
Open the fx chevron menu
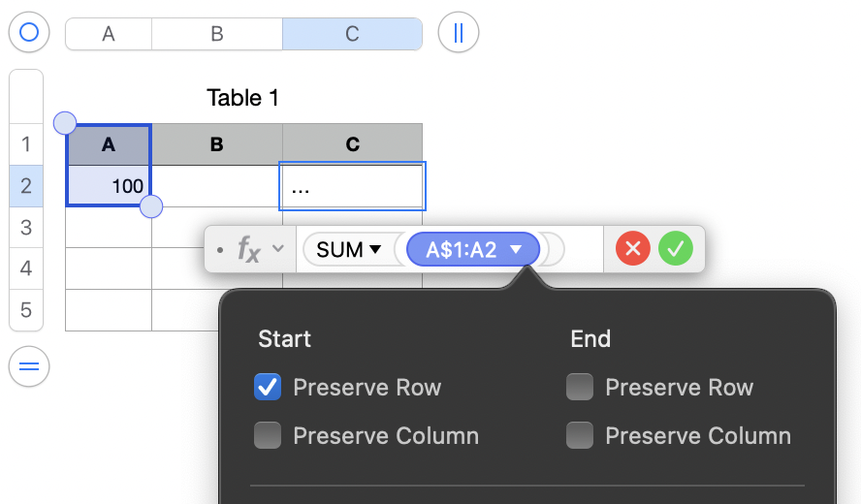278,249
